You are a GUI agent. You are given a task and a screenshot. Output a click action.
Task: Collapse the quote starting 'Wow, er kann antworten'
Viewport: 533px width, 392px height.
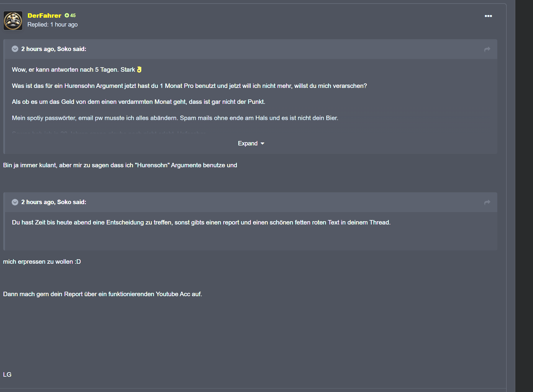[15, 49]
